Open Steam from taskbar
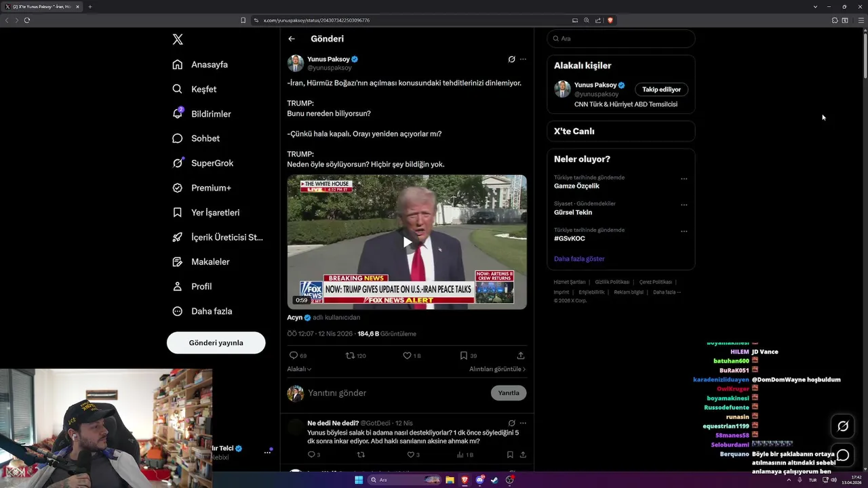The height and width of the screenshot is (488, 868). [x=494, y=480]
